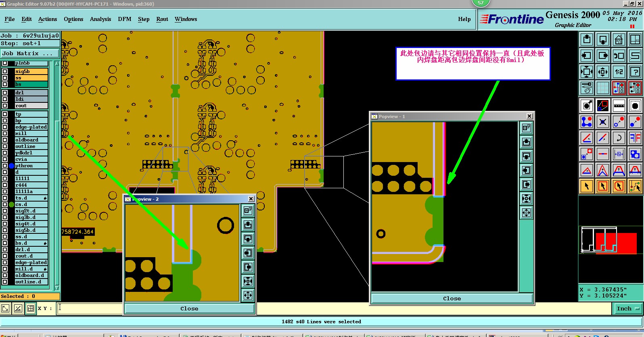Click the Job Matrix button
The width and height of the screenshot is (644, 337).
coord(30,53)
